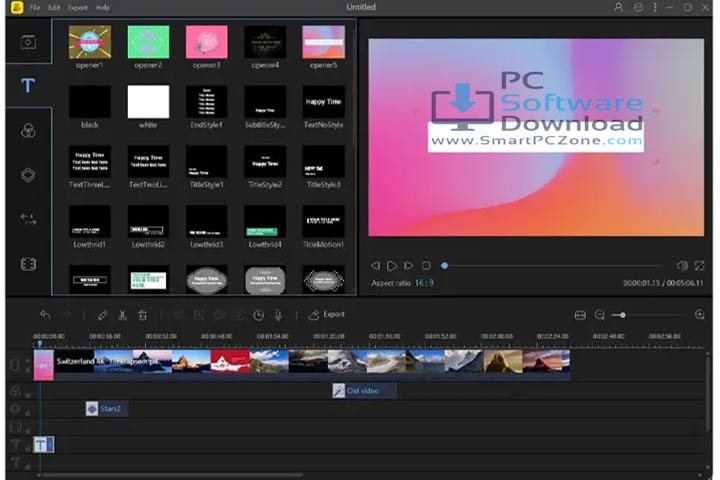
Task: Split the clip with the scissors icon
Action: pyautogui.click(x=122, y=315)
